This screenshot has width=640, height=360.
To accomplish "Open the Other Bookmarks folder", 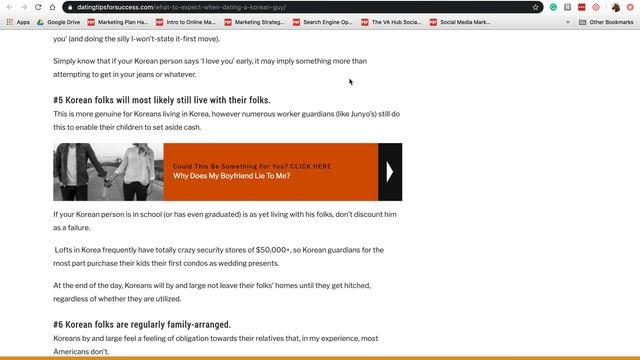I will tap(606, 22).
